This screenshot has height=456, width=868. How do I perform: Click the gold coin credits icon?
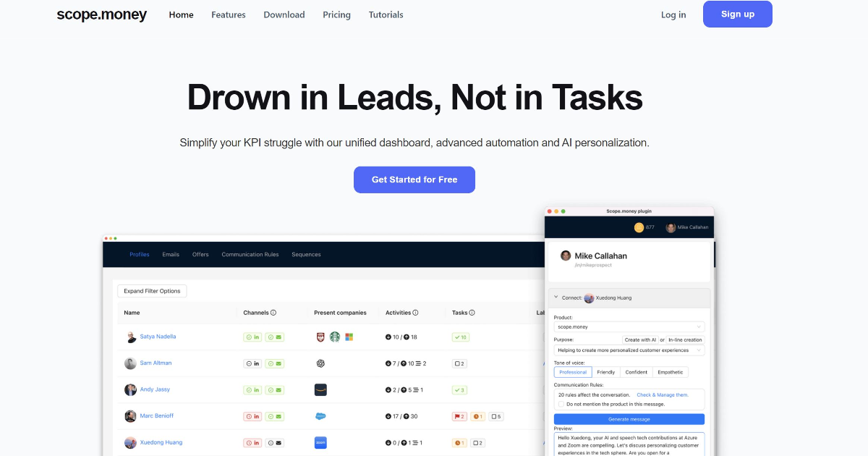(639, 227)
